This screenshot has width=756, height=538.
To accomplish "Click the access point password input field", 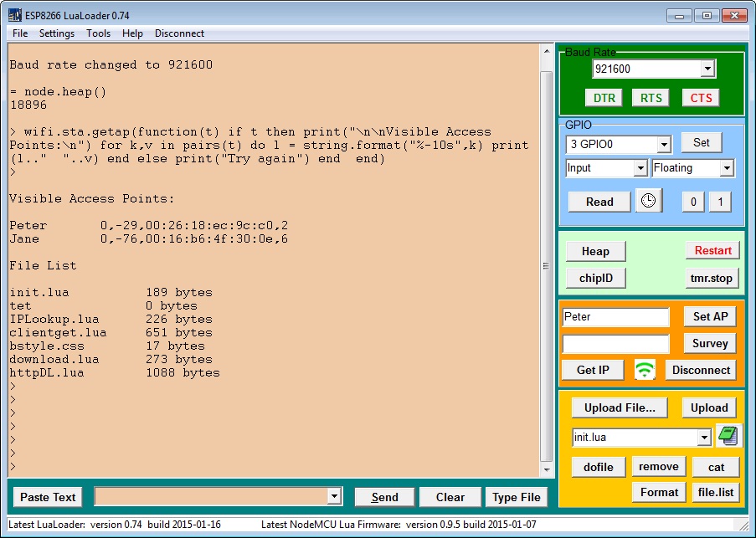I will pyautogui.click(x=615, y=344).
